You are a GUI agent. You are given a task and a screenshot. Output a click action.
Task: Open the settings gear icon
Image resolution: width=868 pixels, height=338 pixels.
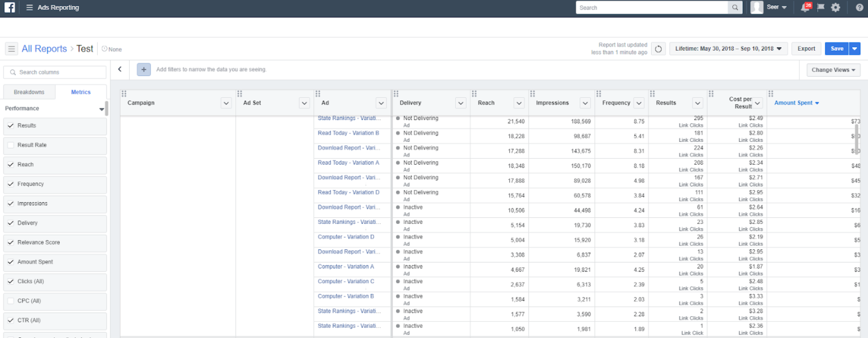pos(835,8)
